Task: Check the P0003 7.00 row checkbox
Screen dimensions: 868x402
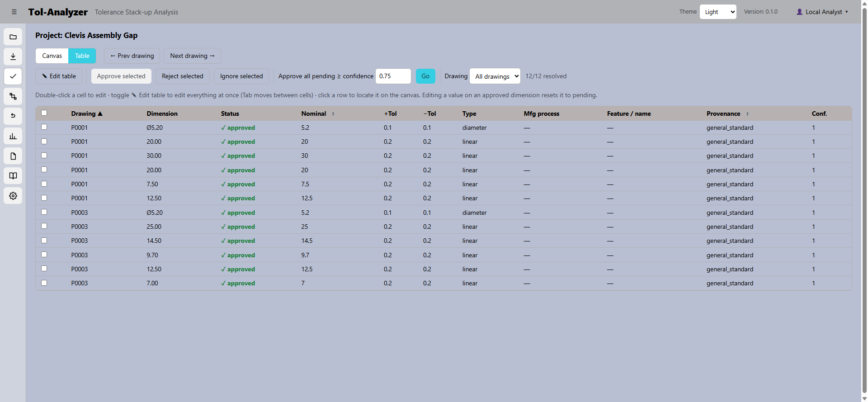Action: click(44, 283)
